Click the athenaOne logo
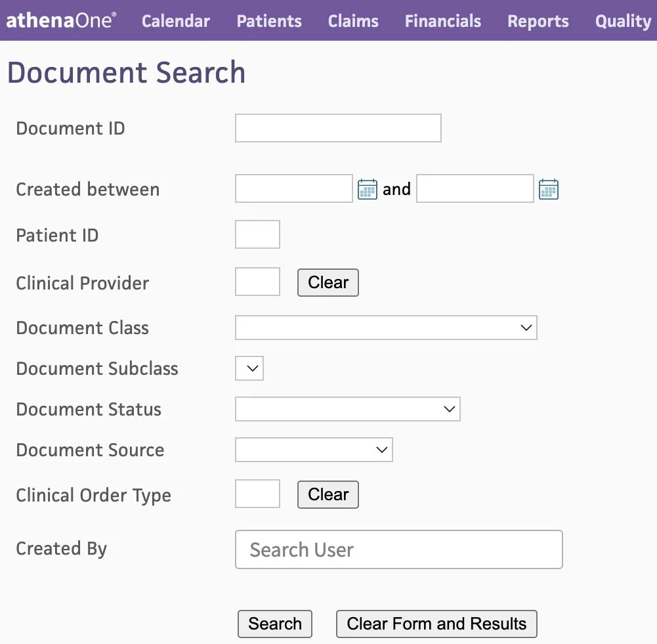The width and height of the screenshot is (657, 644). click(60, 20)
